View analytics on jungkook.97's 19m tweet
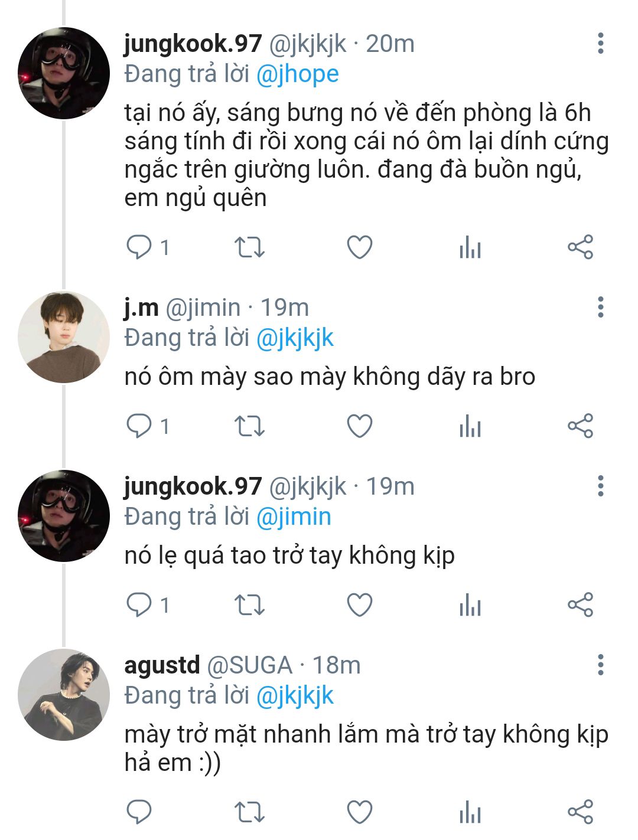This screenshot has width=638, height=840. coord(470,605)
